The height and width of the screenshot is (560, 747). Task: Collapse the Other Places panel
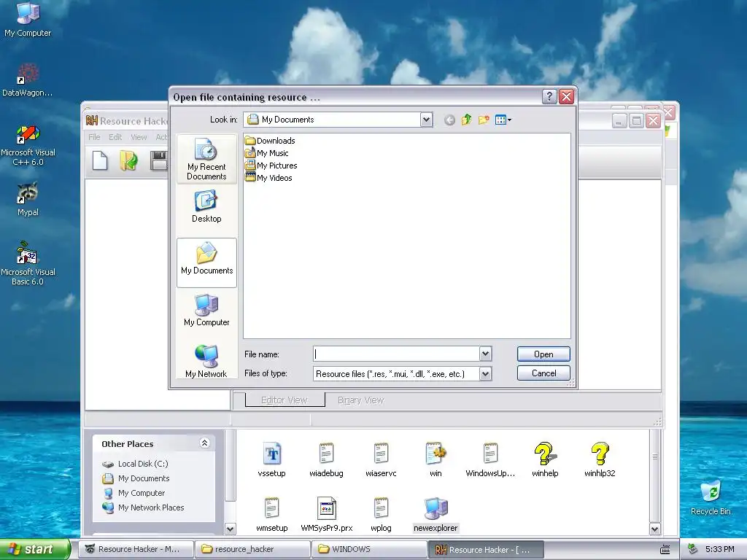click(x=204, y=443)
